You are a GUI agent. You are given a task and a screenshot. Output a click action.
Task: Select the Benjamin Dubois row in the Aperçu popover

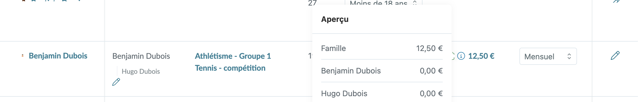pos(382,71)
